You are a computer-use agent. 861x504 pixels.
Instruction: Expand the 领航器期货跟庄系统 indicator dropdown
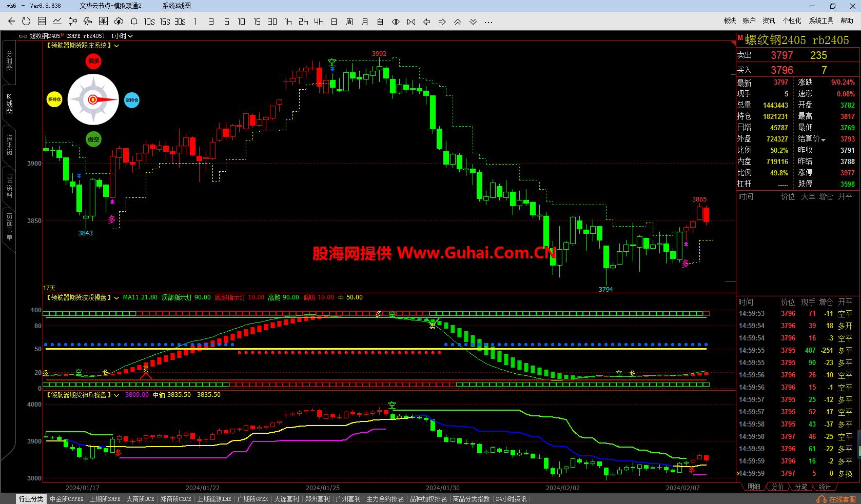pos(117,46)
